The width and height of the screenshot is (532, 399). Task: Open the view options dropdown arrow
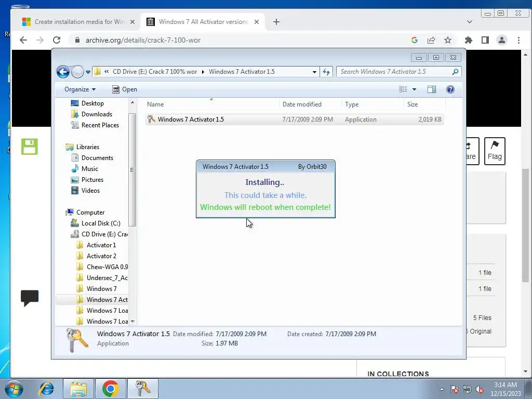[x=414, y=89]
